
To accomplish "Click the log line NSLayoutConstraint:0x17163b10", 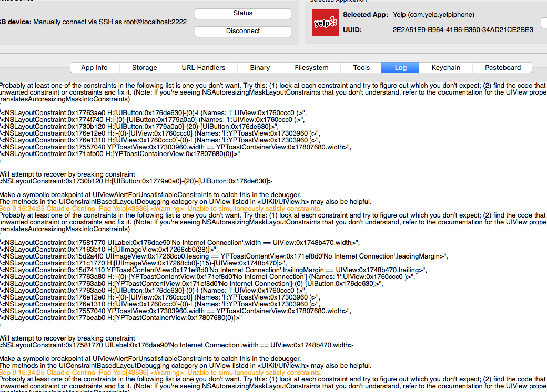I will click(109, 250).
